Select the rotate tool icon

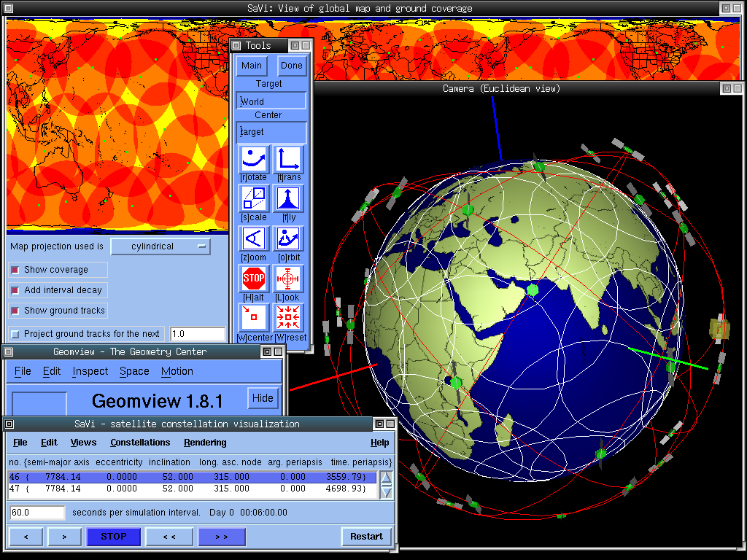point(255,160)
